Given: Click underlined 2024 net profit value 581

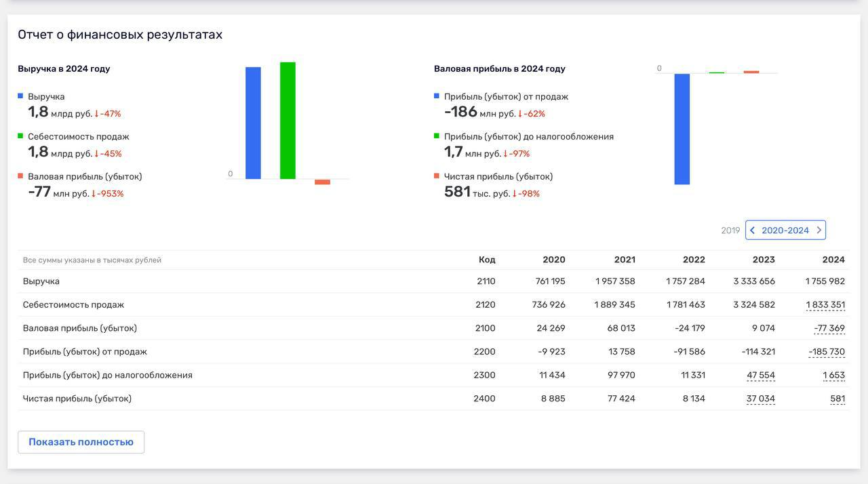Looking at the screenshot, I should click(x=837, y=399).
